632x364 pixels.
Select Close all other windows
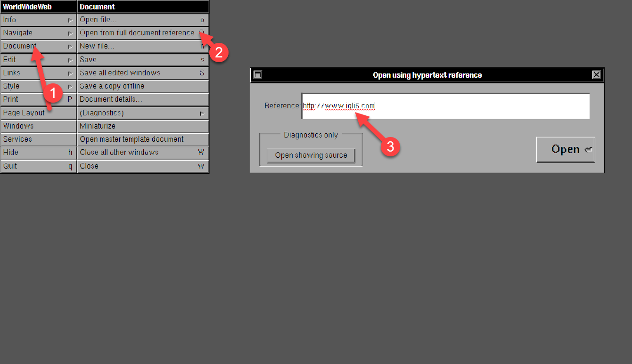tap(142, 153)
